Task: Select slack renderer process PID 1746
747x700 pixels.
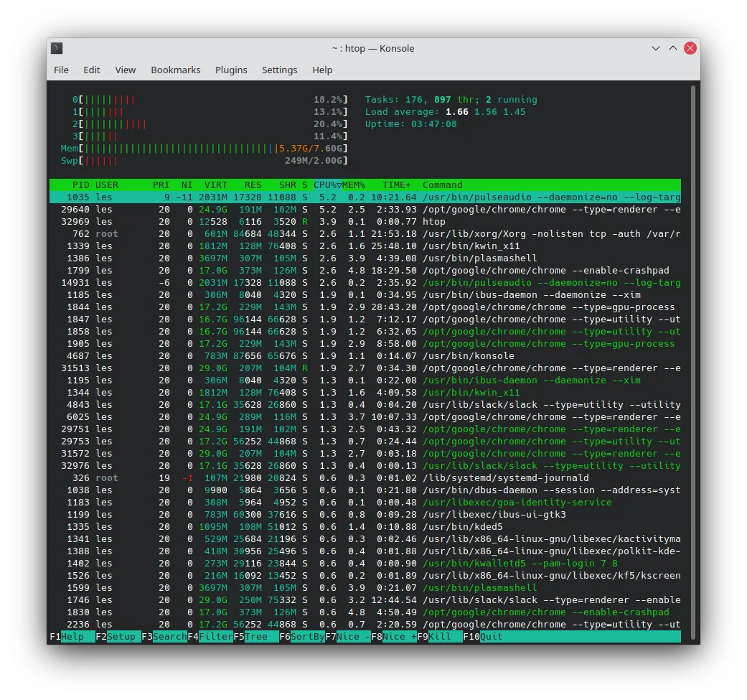Action: point(365,600)
